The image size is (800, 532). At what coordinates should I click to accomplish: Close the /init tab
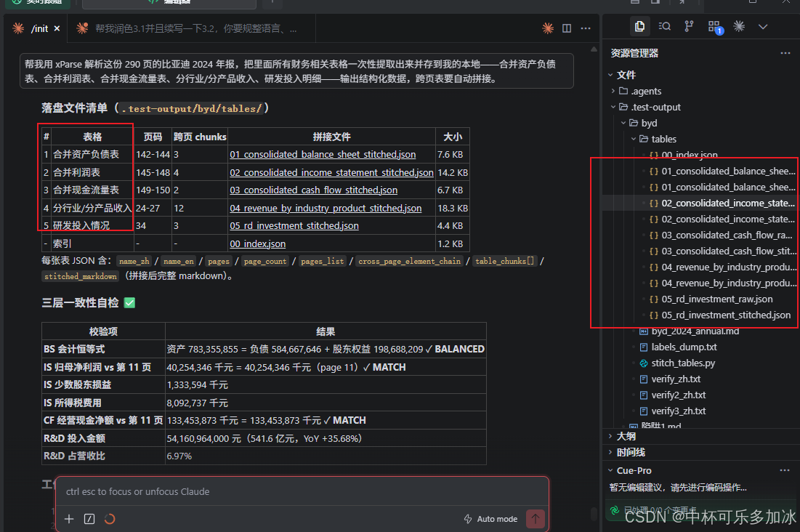(x=57, y=28)
